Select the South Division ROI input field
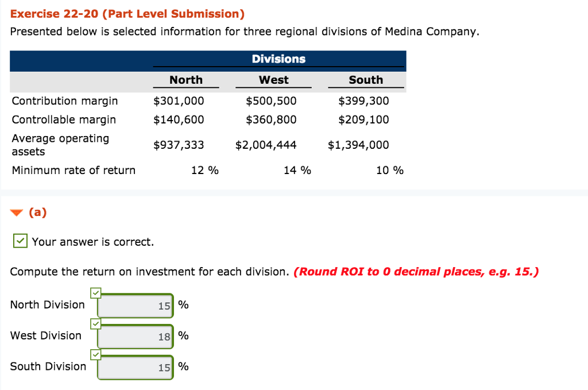This screenshot has height=390, width=588. 136,368
